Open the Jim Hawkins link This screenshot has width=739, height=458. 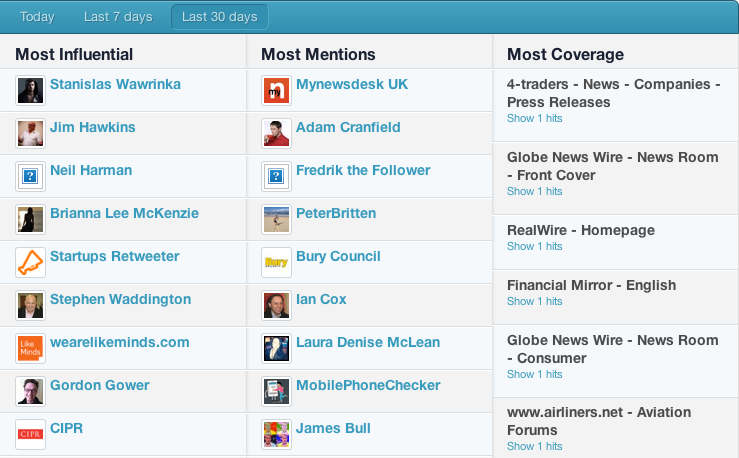tap(93, 127)
